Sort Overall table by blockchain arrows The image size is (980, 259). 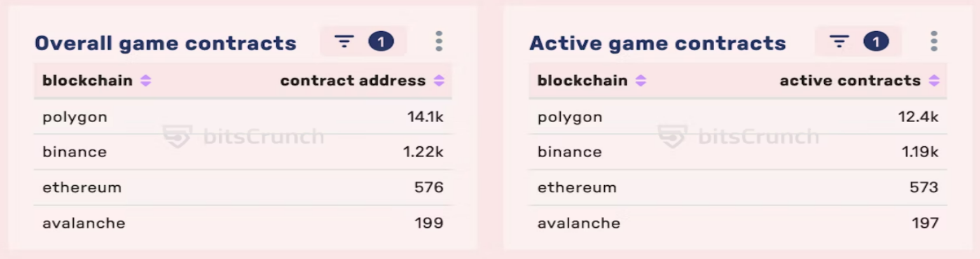point(146,81)
